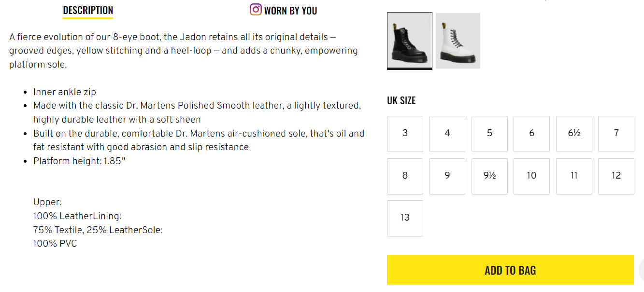The width and height of the screenshot is (644, 292).
Task: Click the Instagram icon beside Worn By You
Action: (x=256, y=9)
